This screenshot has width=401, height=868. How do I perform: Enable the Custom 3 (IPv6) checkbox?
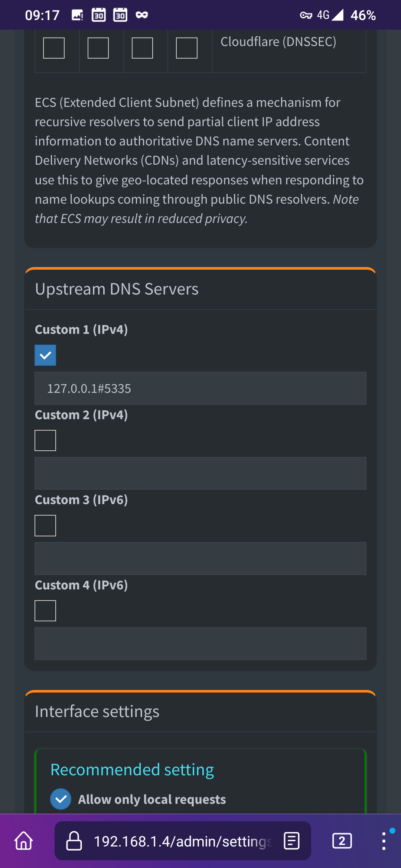pyautogui.click(x=45, y=526)
